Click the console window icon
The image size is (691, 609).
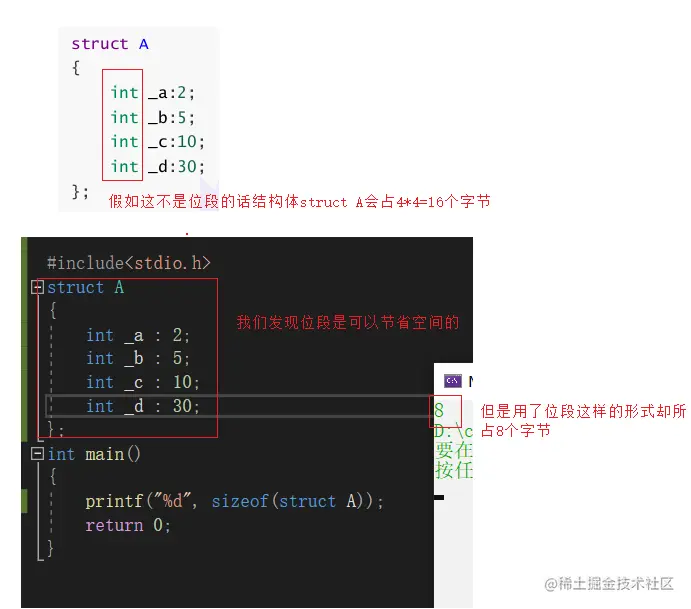pyautogui.click(x=453, y=380)
